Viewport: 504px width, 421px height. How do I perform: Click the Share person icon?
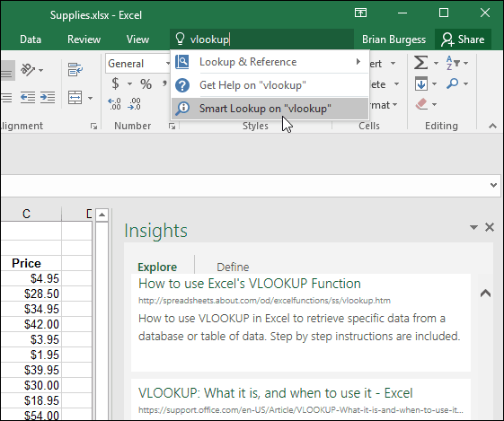click(x=447, y=39)
